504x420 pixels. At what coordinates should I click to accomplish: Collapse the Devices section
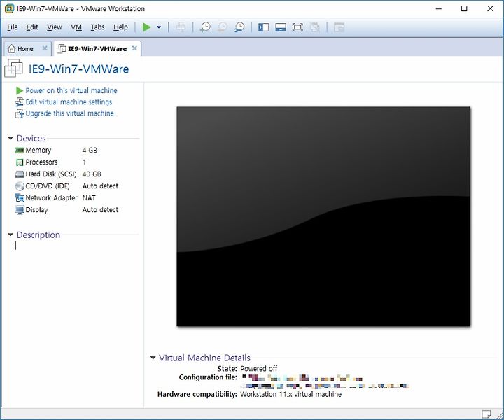[x=10, y=138]
